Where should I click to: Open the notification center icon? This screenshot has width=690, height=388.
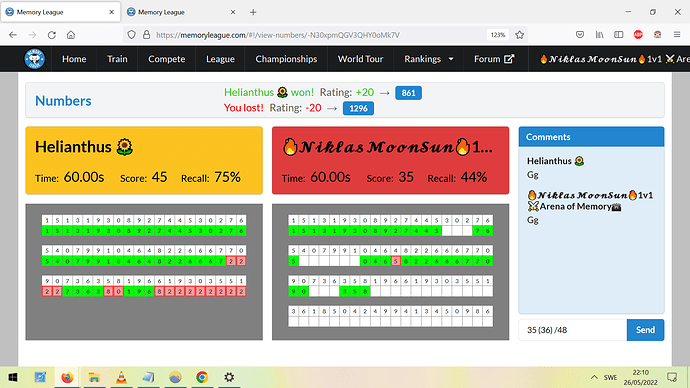click(672, 377)
